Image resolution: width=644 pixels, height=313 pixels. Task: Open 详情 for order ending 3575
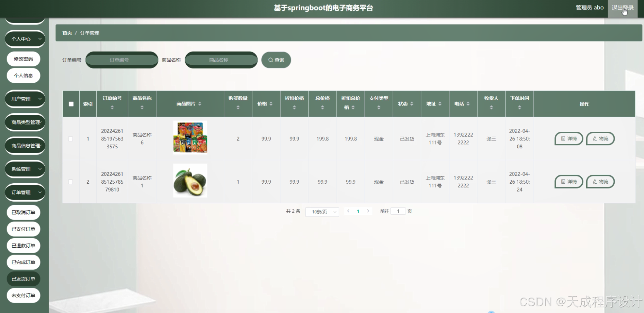(569, 139)
